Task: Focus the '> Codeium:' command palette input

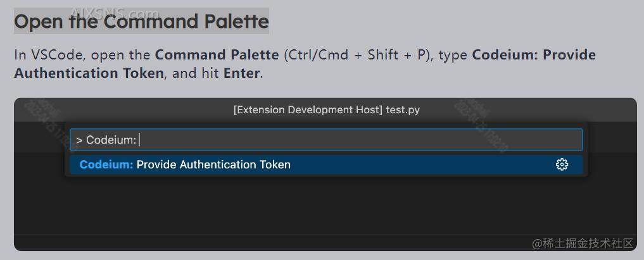Action: pyautogui.click(x=355, y=140)
